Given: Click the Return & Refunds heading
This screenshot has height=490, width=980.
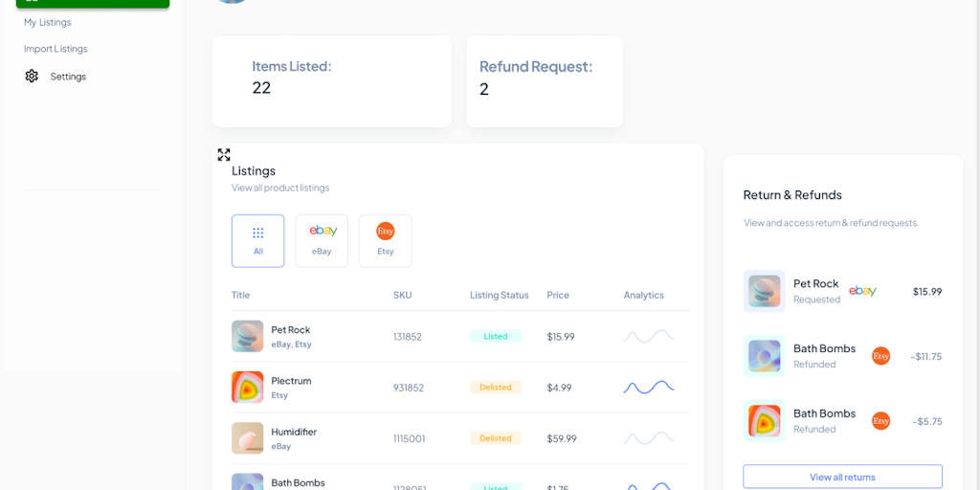Looking at the screenshot, I should point(792,195).
